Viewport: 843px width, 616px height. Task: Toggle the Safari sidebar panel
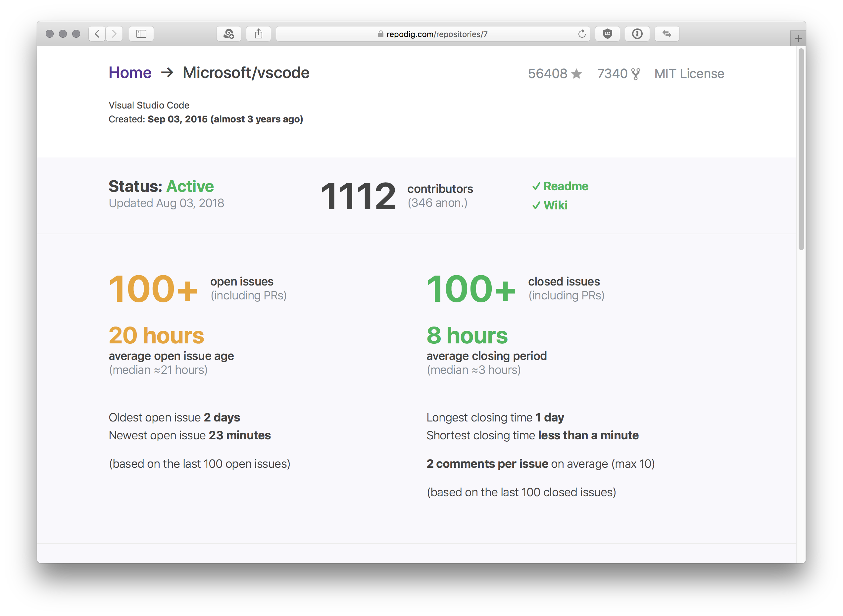[141, 34]
